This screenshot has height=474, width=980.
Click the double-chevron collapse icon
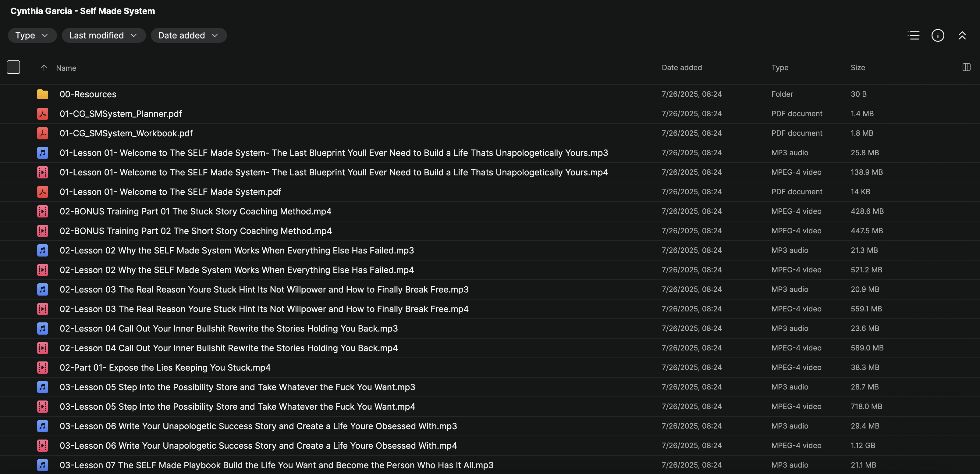[962, 35]
